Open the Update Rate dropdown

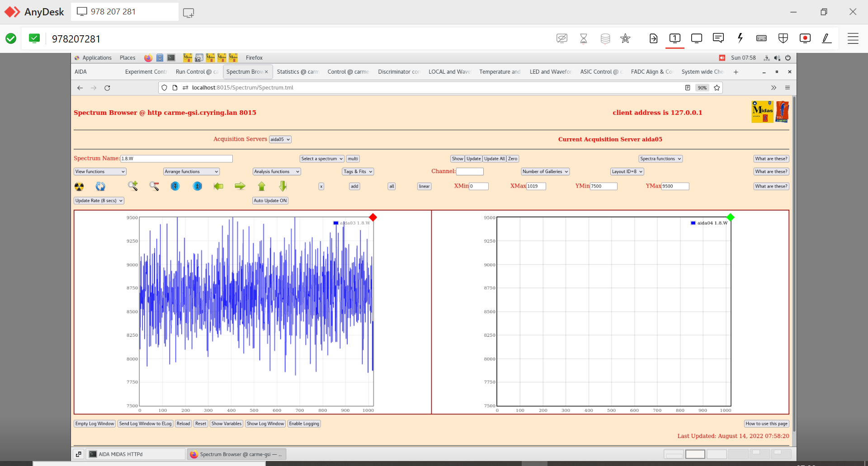tap(99, 201)
